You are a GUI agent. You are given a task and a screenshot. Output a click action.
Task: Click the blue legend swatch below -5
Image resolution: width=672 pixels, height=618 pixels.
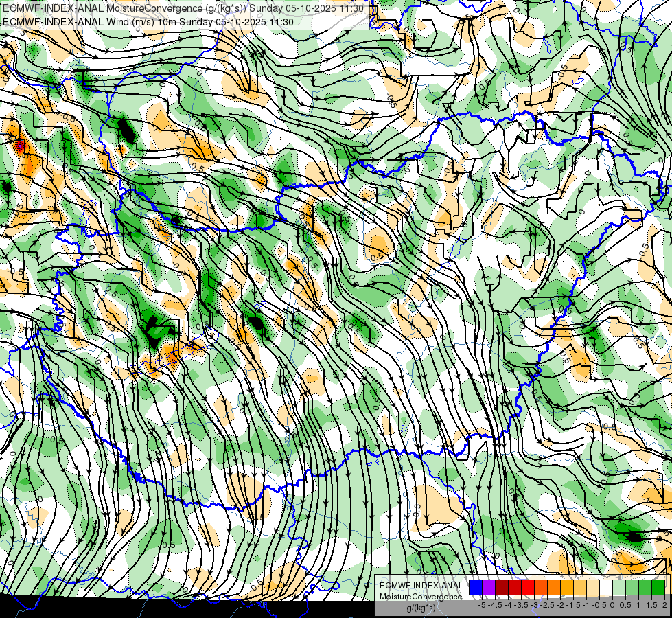pos(476,588)
